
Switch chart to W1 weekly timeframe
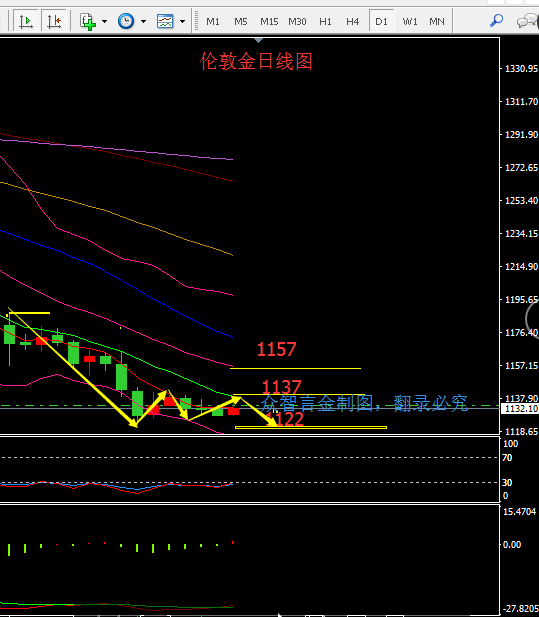coord(410,22)
